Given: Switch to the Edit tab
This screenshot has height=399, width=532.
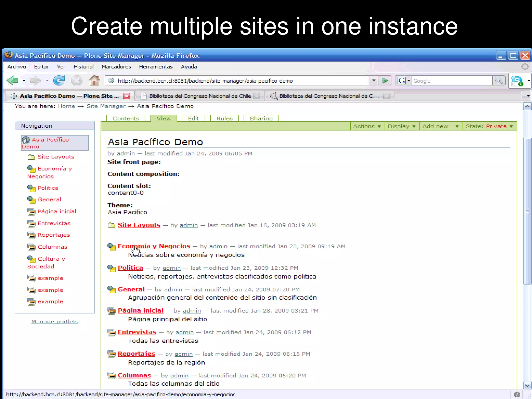Looking at the screenshot, I should tap(193, 119).
